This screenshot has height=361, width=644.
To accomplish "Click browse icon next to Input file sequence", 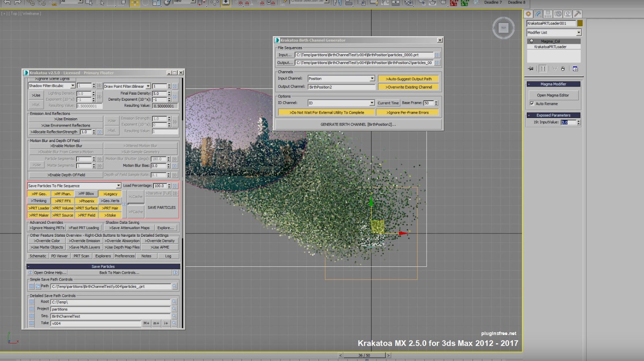I will coord(437,55).
